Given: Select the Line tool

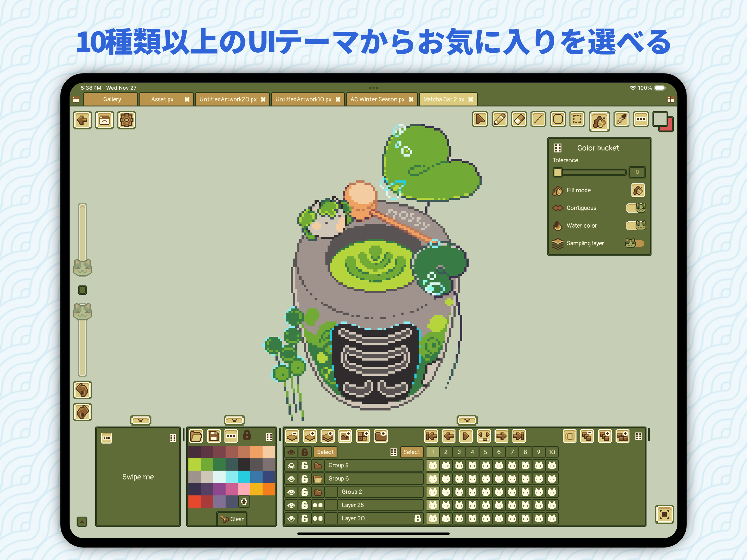Looking at the screenshot, I should click(x=538, y=119).
